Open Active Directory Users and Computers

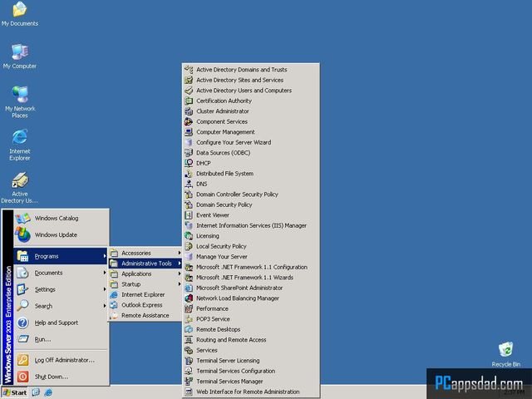[251, 91]
